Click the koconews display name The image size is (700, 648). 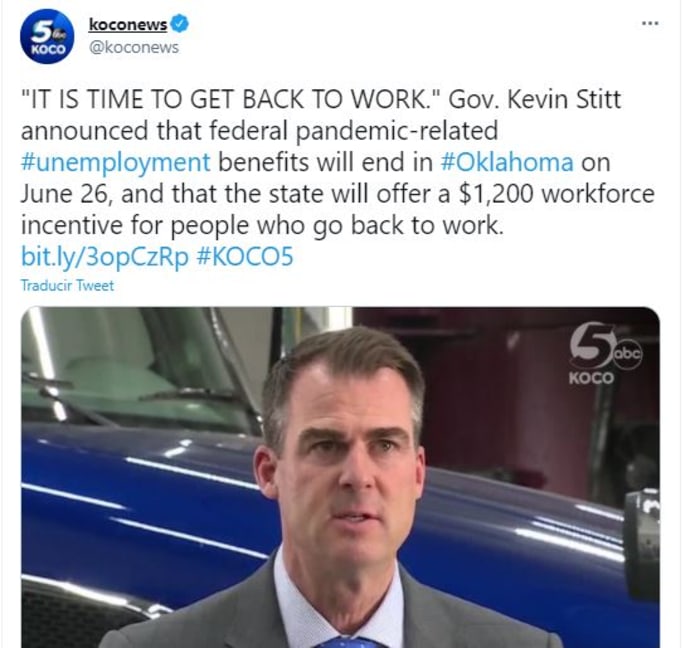pyautogui.click(x=128, y=24)
